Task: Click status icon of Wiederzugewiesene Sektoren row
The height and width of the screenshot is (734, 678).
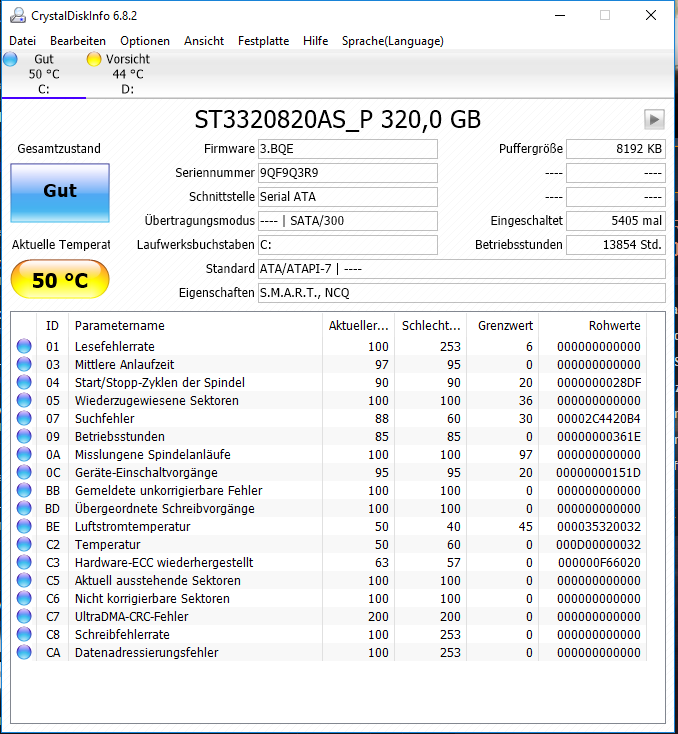Action: (24, 400)
